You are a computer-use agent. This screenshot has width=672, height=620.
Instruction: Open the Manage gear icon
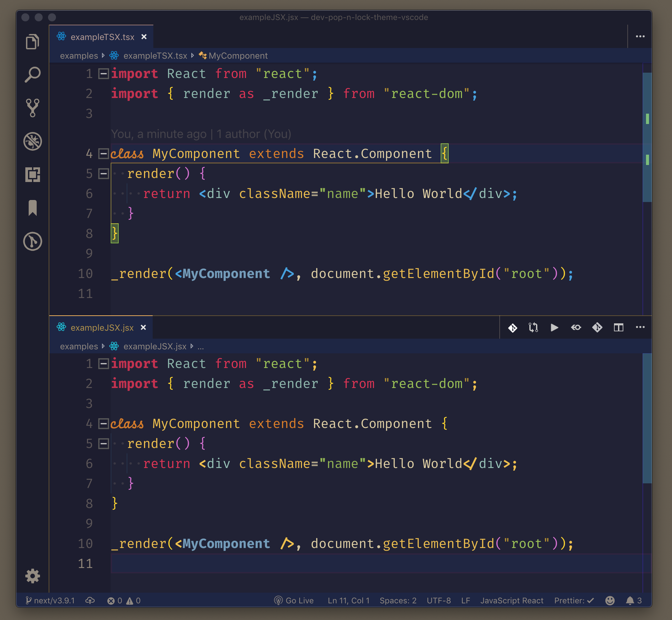click(x=33, y=576)
